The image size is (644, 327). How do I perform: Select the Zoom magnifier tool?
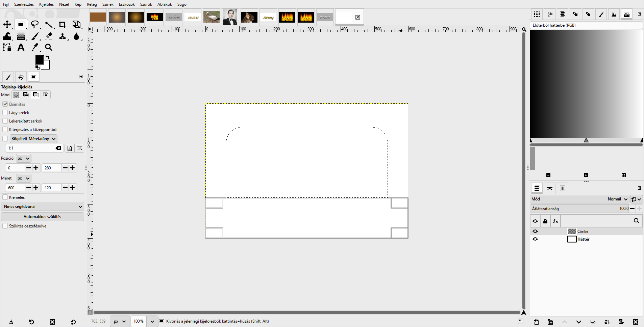tap(49, 48)
